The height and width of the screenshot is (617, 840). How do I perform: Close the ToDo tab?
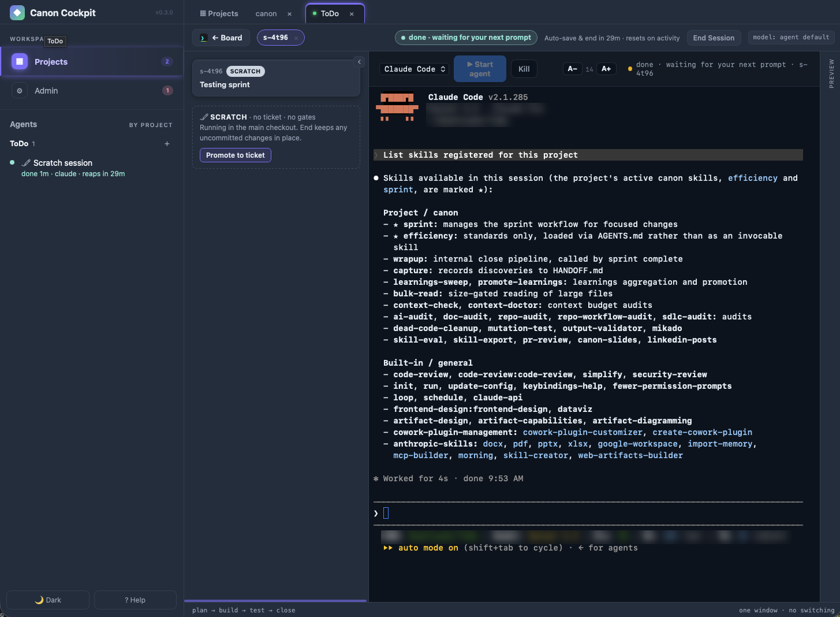pos(352,14)
